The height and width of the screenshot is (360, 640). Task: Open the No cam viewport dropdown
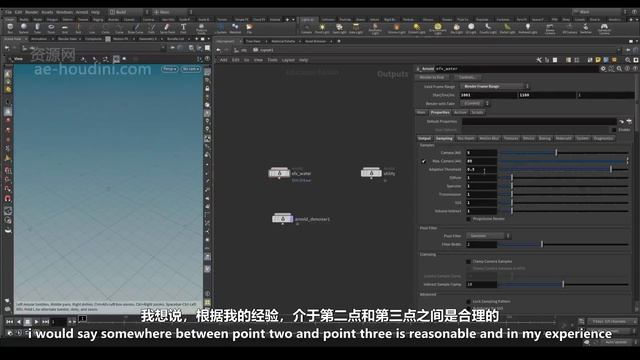tap(191, 69)
